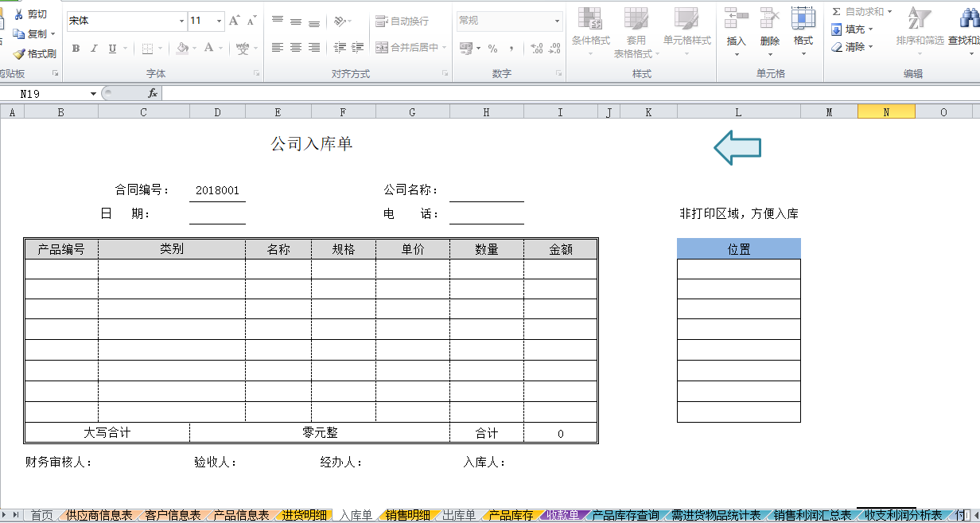Image resolution: width=980 pixels, height=523 pixels.
Task: Align text to top of cell
Action: [x=278, y=21]
